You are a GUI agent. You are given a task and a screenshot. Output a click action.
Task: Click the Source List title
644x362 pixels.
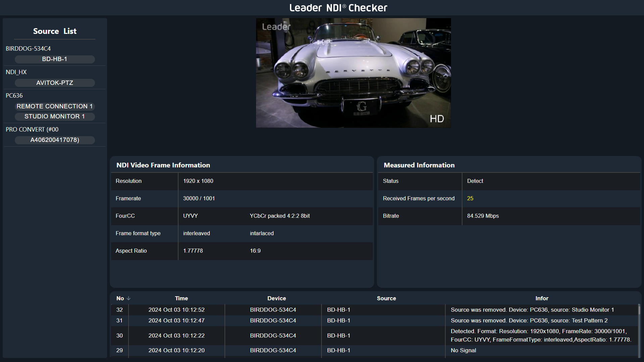(x=55, y=31)
